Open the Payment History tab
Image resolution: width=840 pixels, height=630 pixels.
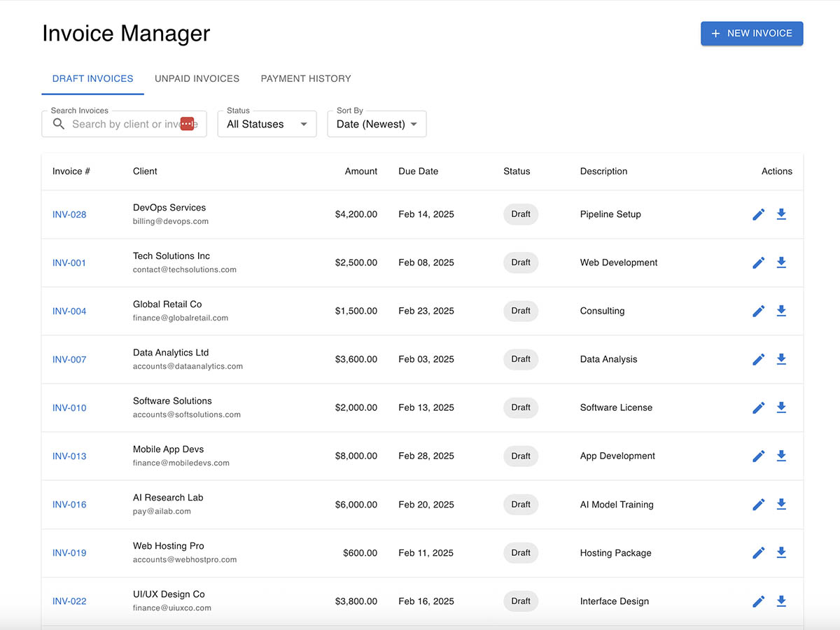click(x=306, y=78)
